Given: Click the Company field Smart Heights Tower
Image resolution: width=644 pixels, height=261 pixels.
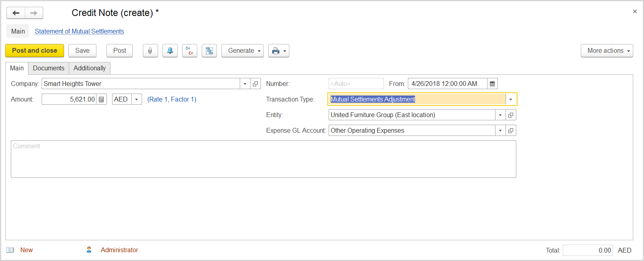Looking at the screenshot, I should 141,84.
